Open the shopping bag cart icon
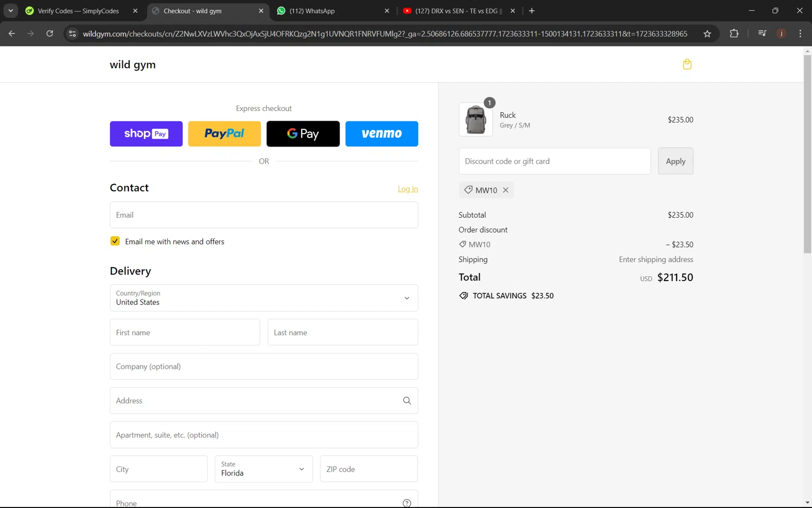Viewport: 812px width, 508px height. pyautogui.click(x=687, y=64)
